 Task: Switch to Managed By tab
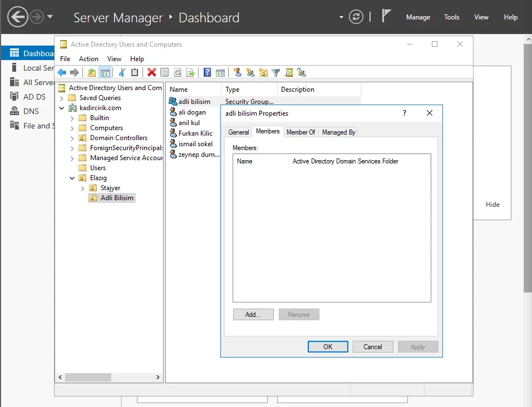(338, 132)
